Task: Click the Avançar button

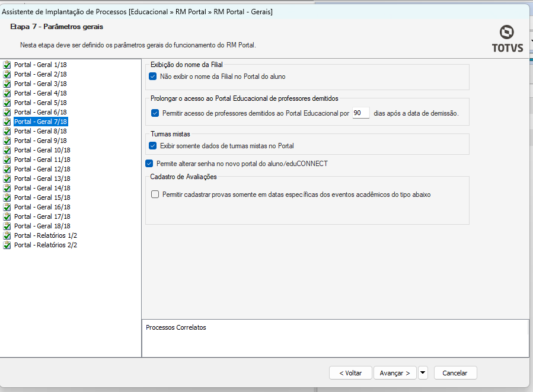Action: 395,373
